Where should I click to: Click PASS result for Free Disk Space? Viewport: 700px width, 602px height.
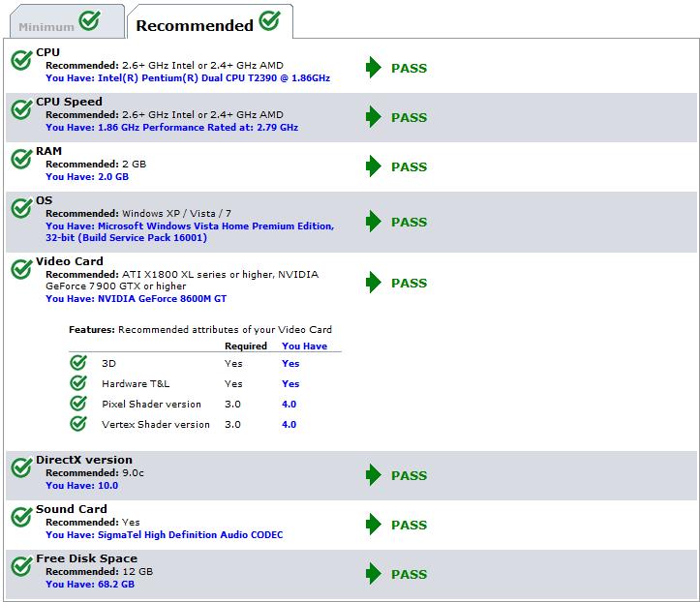pos(409,575)
